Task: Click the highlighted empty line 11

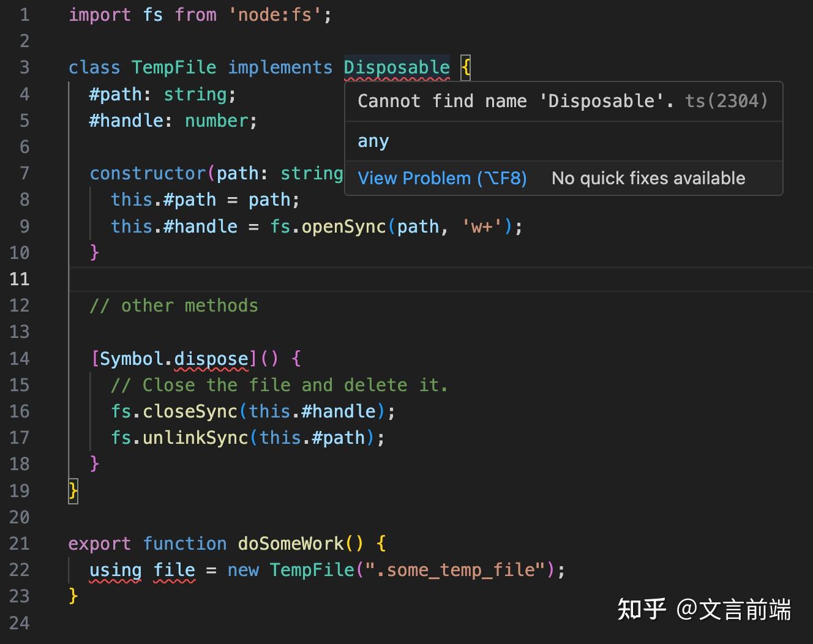Action: pos(245,279)
